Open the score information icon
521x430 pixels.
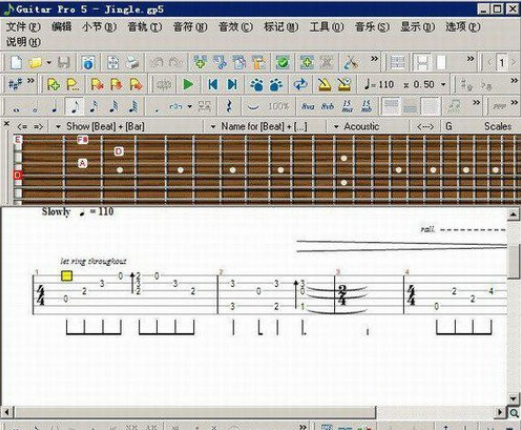pyautogui.click(x=88, y=63)
